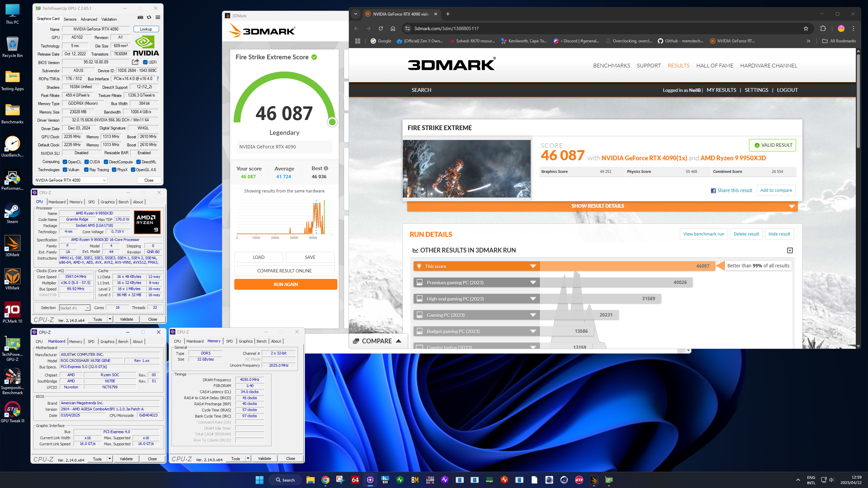Toggle the OpenGL 4.6 checkbox
Screen dimensions: 868x488
click(x=133, y=170)
